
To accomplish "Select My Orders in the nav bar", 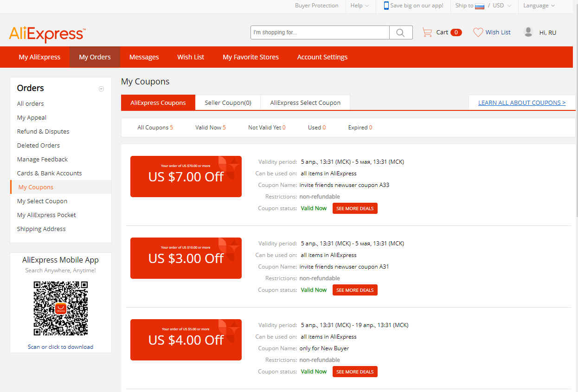I will 95,57.
